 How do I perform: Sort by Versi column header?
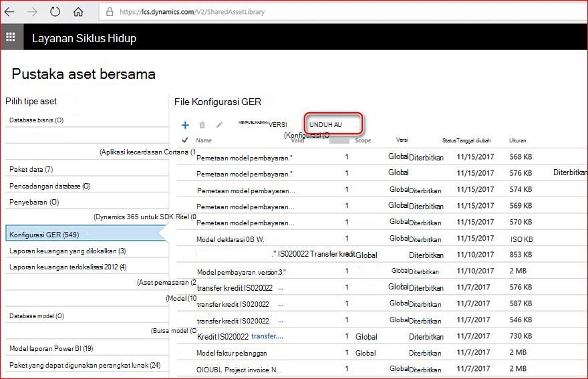pyautogui.click(x=402, y=140)
